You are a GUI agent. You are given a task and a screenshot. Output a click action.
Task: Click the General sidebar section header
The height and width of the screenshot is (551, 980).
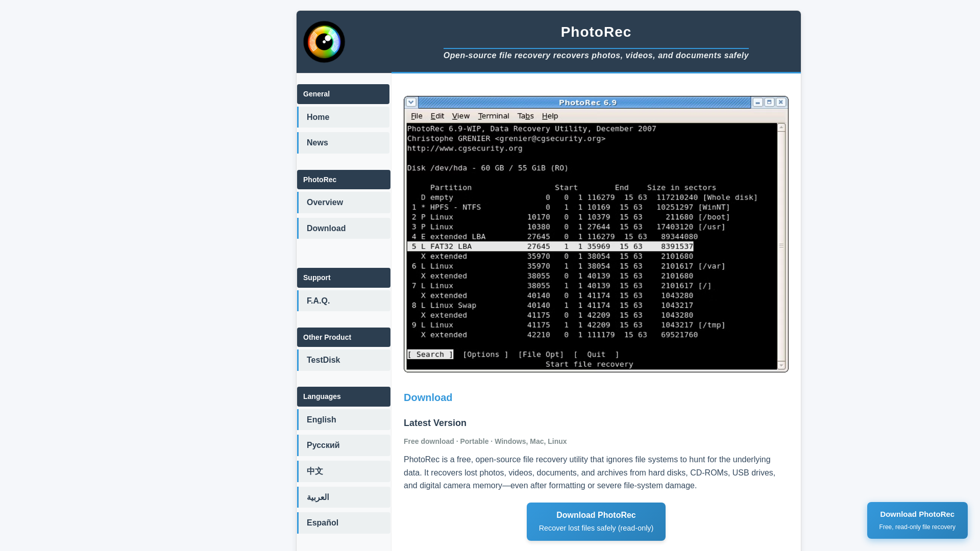tap(343, 94)
